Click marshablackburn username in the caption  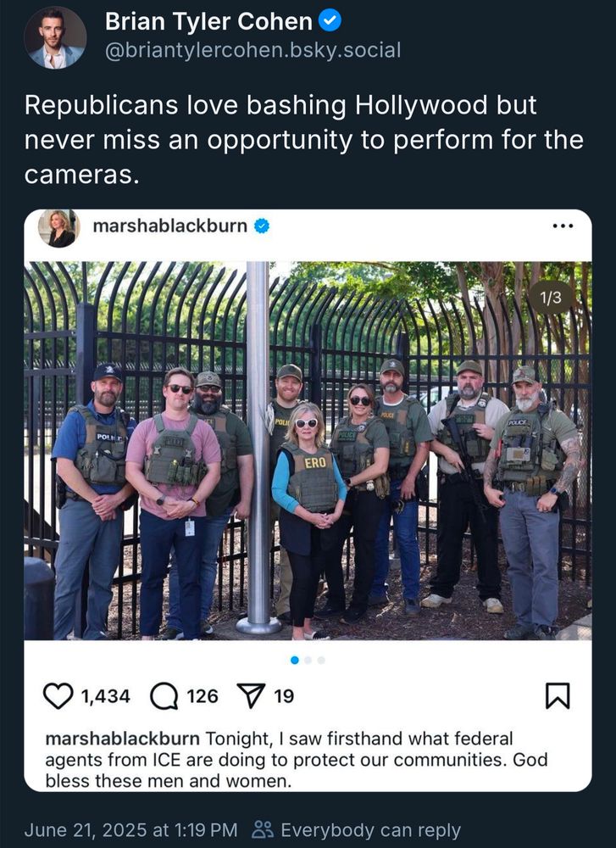(123, 739)
